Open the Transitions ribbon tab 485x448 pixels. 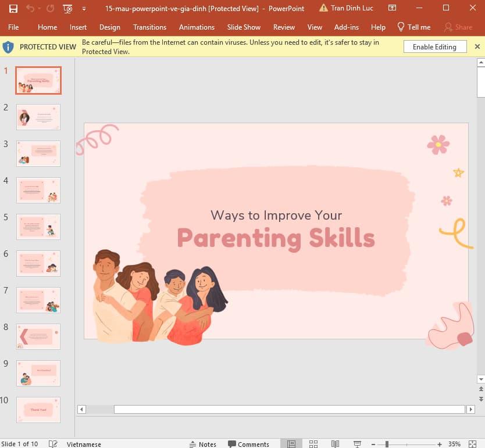149,27
